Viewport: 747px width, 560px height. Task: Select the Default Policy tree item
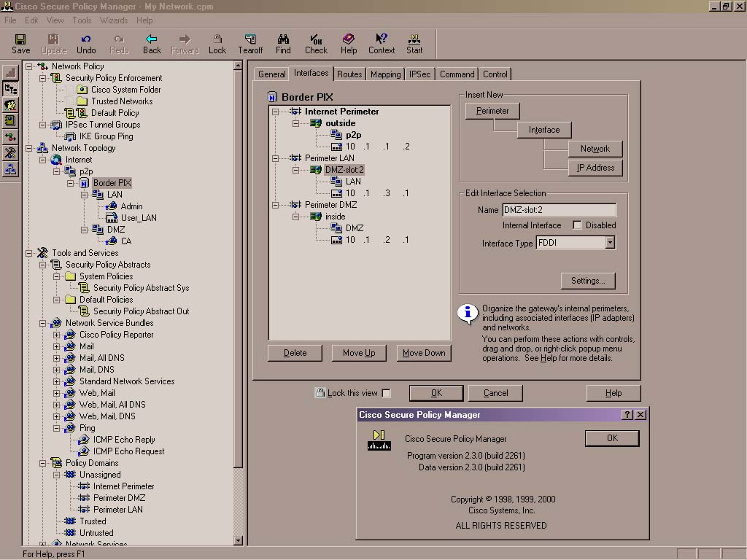[115, 113]
